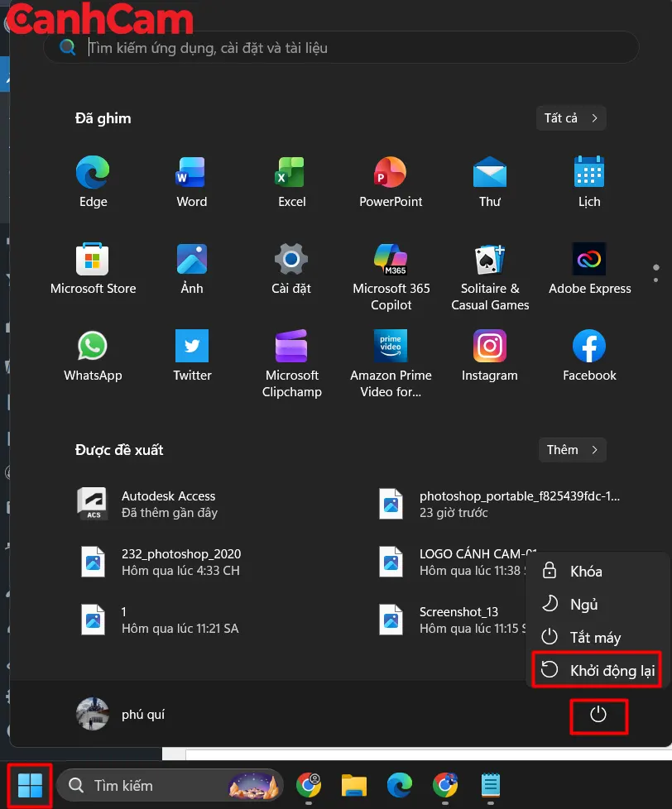This screenshot has height=809, width=672.
Task: Click Tất cả to show all apps
Action: click(x=570, y=117)
